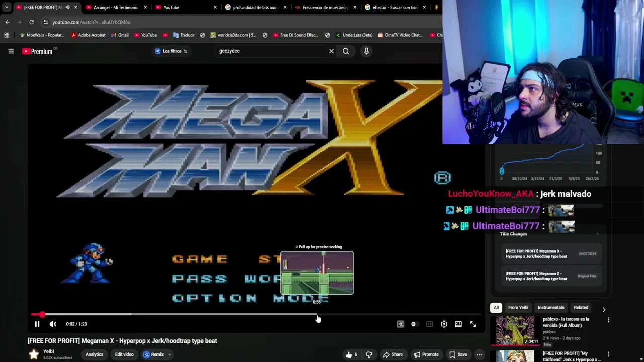Screen dimensions: 644x362
Task: Switch to theater mode
Action: tap(458, 324)
